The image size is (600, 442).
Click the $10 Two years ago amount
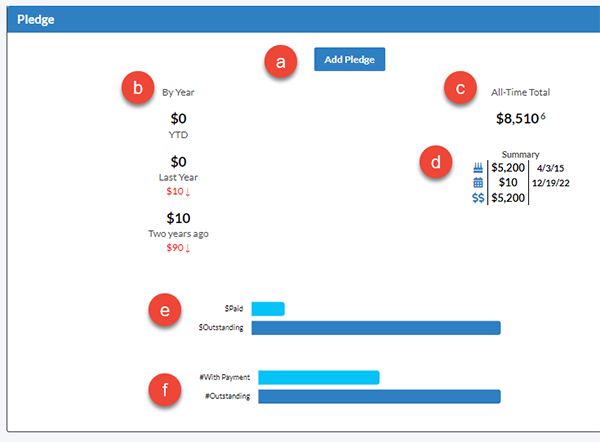[x=178, y=218]
